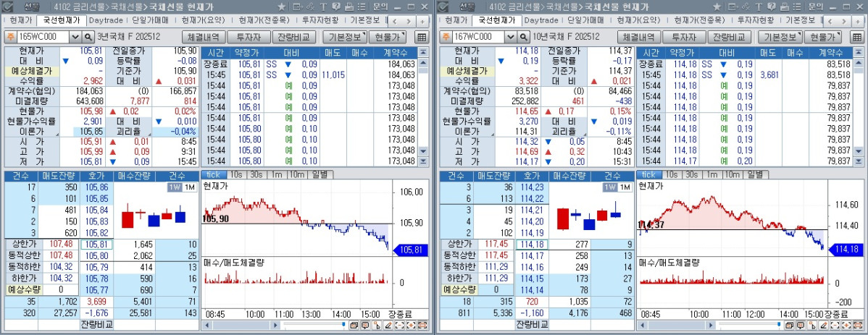The image size is (868, 335).
Task: Click the bottom 잔량비교 label in left order book
Action: point(97,324)
